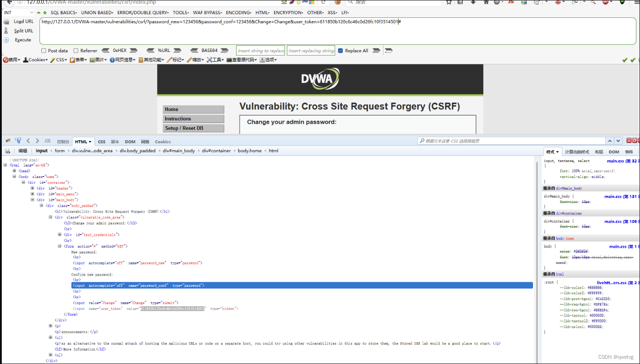Uncheck the Replace All checkbox
The image size is (640, 364).
pyautogui.click(x=340, y=51)
